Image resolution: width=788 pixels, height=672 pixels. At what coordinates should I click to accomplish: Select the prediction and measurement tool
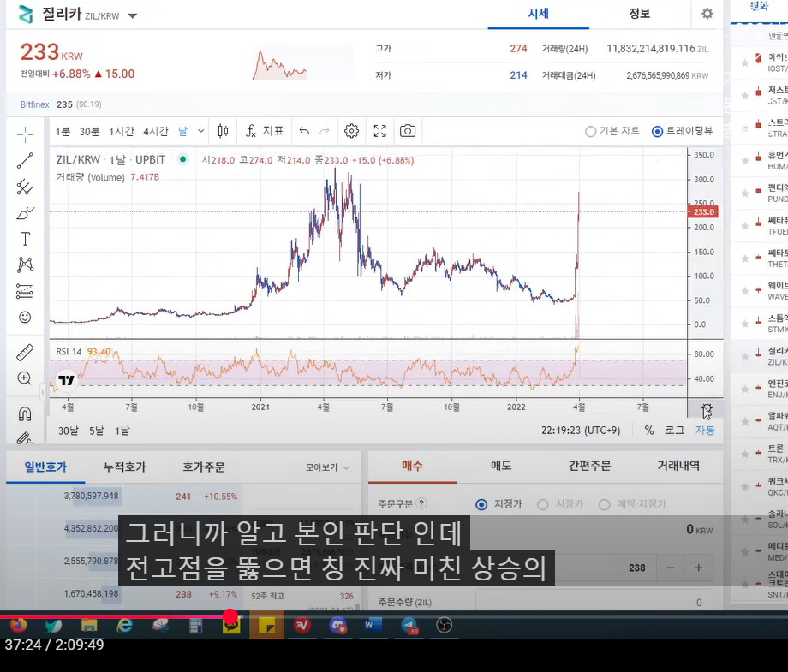(x=25, y=291)
